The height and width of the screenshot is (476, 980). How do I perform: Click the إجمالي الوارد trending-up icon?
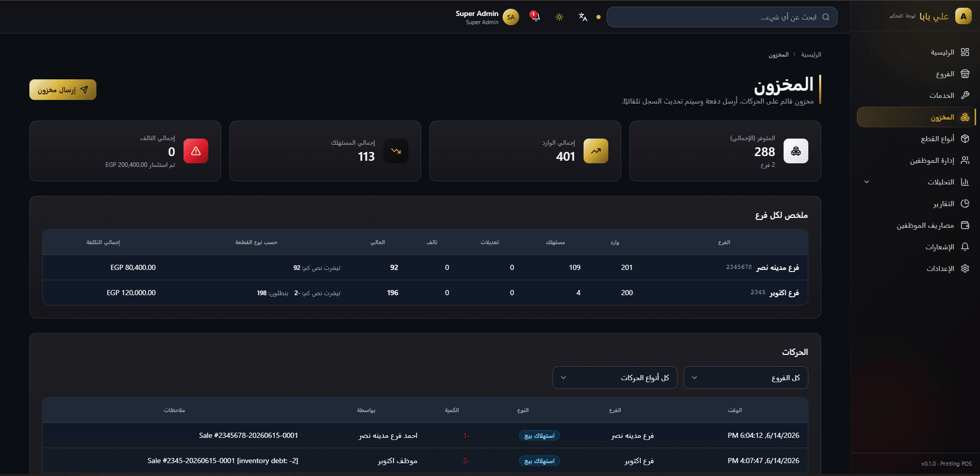(596, 151)
